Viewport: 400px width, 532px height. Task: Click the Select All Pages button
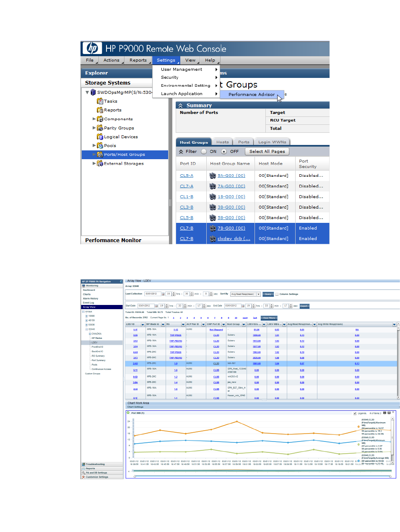pos(267,152)
